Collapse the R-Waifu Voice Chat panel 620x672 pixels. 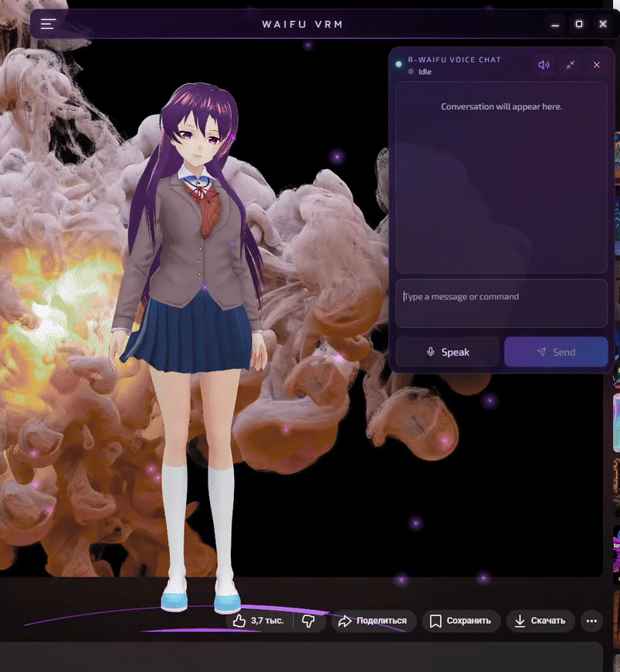[x=570, y=65]
